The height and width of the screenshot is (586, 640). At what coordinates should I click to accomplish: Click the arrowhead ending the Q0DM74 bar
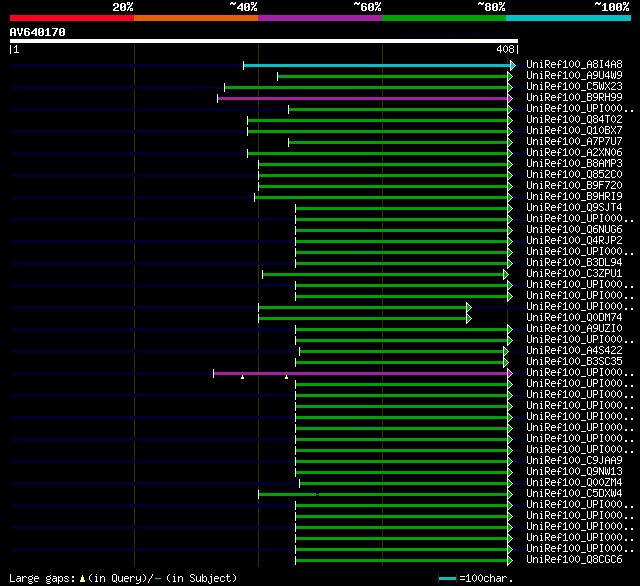[x=469, y=318]
